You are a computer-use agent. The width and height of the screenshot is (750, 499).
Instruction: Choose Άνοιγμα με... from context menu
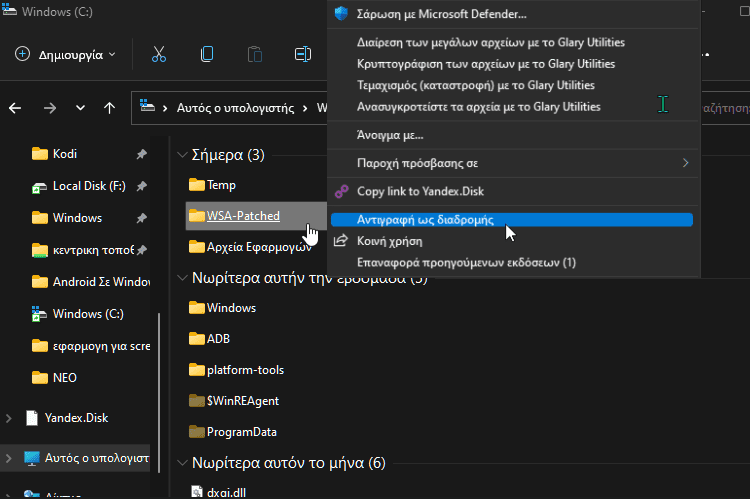click(x=390, y=134)
